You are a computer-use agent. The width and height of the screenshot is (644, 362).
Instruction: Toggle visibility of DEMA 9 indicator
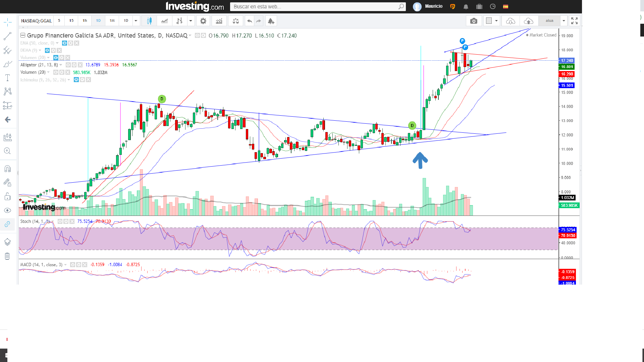click(x=47, y=50)
